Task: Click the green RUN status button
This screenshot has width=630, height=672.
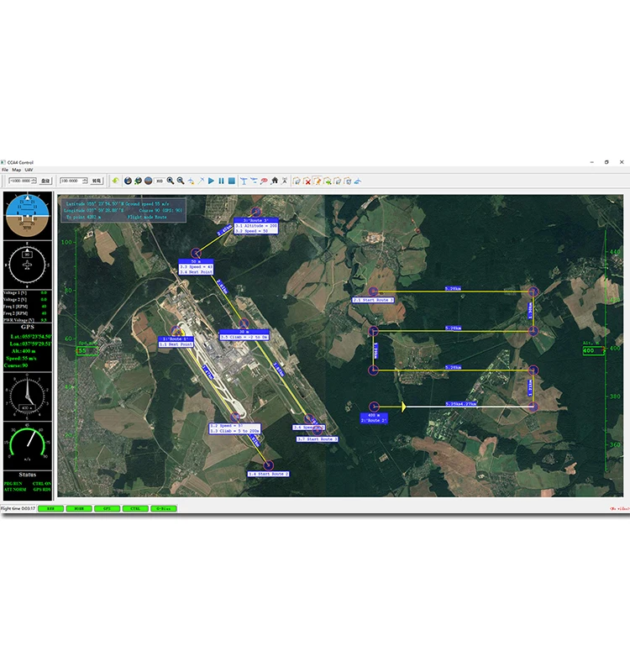Action: 50,509
